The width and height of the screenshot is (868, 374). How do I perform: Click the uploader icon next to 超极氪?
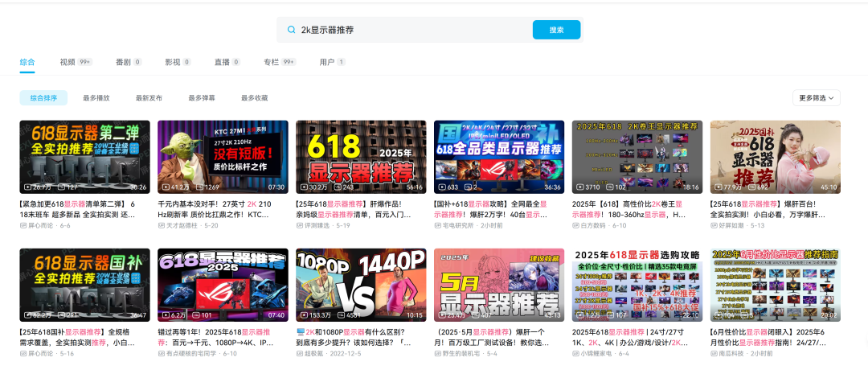coord(300,353)
